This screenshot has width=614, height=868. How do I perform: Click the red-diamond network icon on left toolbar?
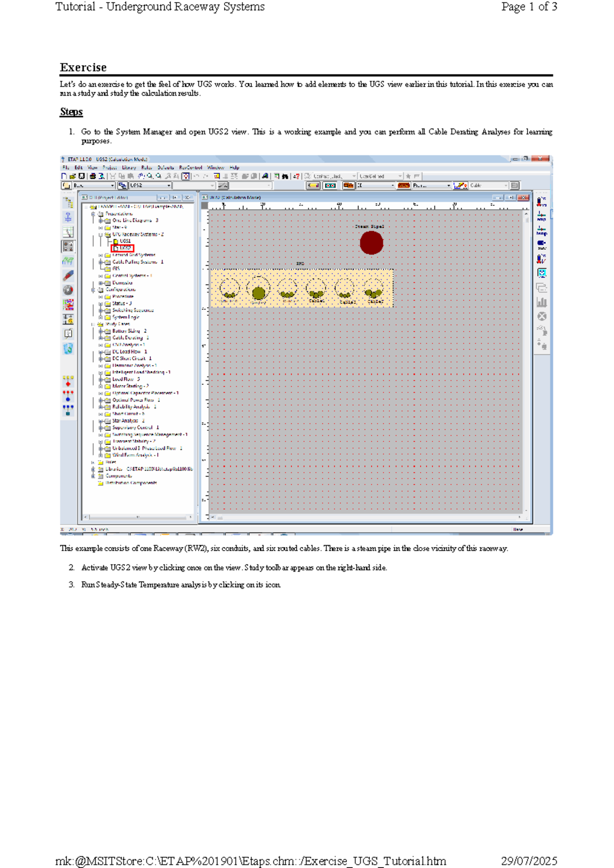[68, 381]
